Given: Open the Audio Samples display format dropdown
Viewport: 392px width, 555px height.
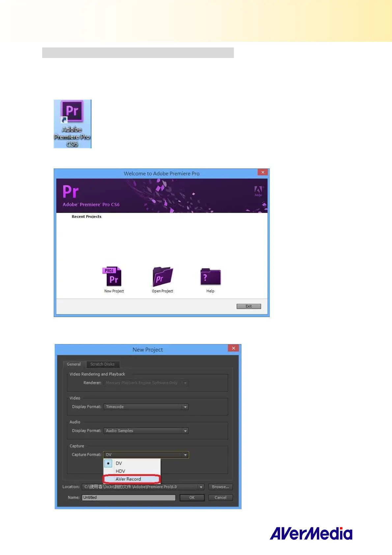Looking at the screenshot, I should point(185,431).
